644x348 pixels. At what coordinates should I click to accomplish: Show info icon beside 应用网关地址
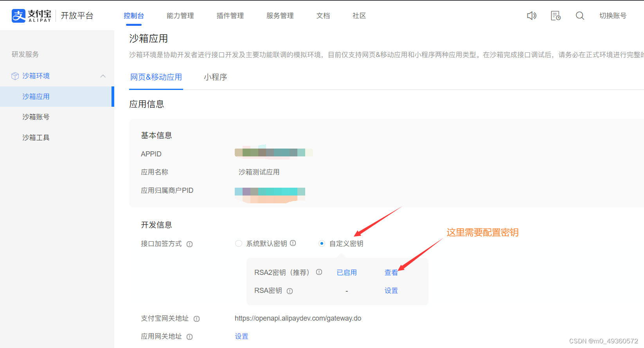tap(189, 337)
